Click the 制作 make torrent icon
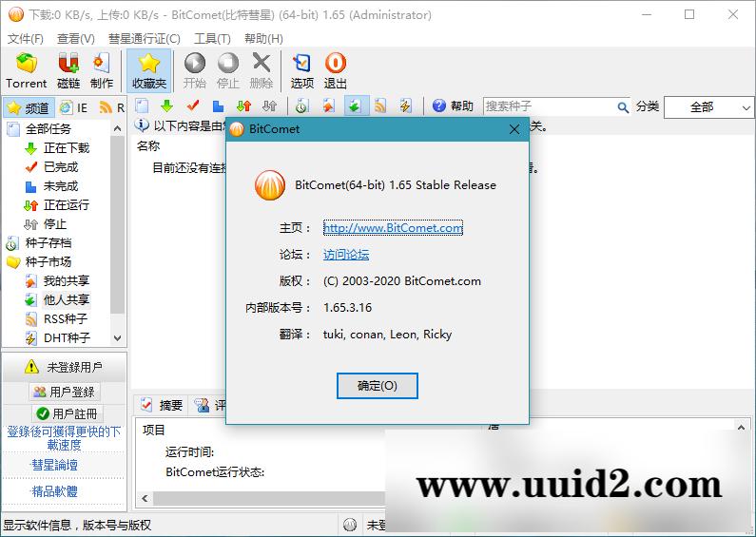This screenshot has width=756, height=537. coord(101,70)
